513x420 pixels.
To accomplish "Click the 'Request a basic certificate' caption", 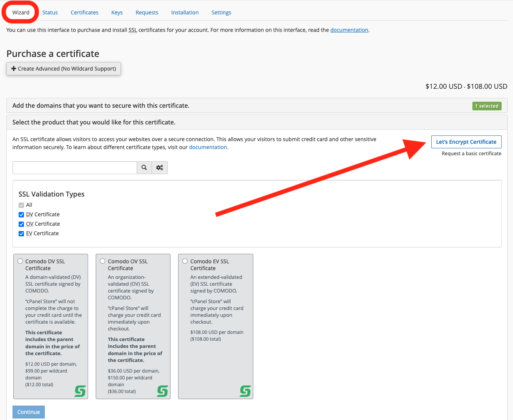I will [472, 154].
